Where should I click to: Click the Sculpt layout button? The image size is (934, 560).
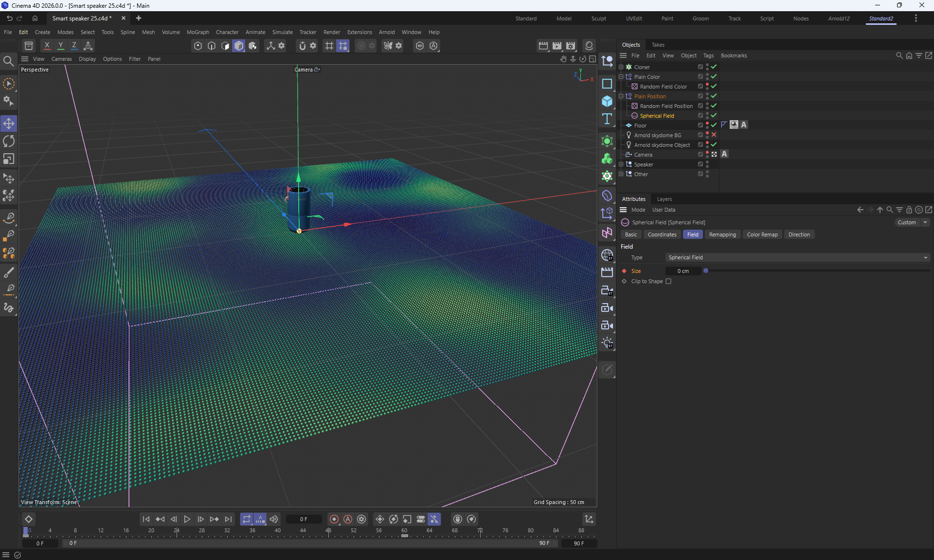(x=598, y=18)
